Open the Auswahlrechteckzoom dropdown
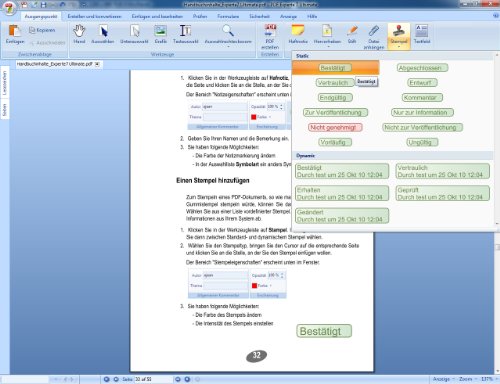Image resolution: width=500 pixels, height=384 pixels. 228,47
